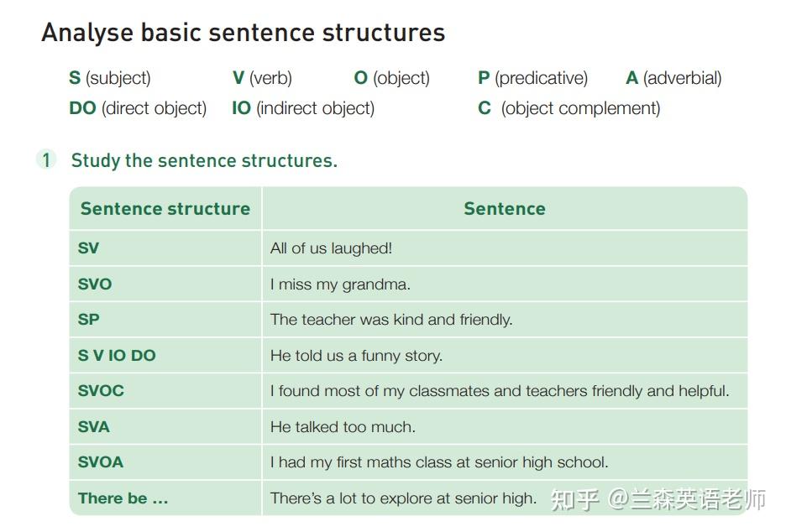Click the 'Sentence structure' column header
Image resolution: width=786 pixels, height=532 pixels.
pos(165,209)
